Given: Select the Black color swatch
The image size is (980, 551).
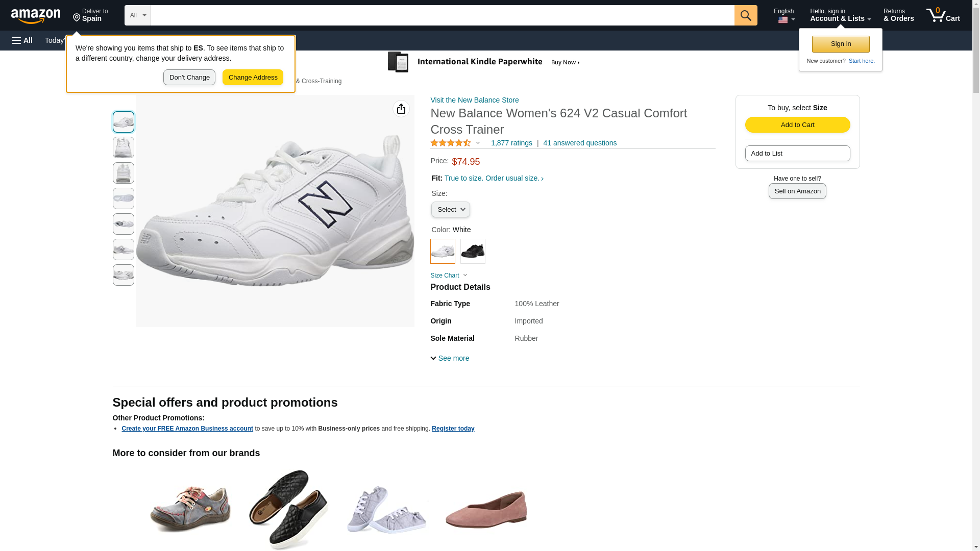Looking at the screenshot, I should (x=473, y=251).
